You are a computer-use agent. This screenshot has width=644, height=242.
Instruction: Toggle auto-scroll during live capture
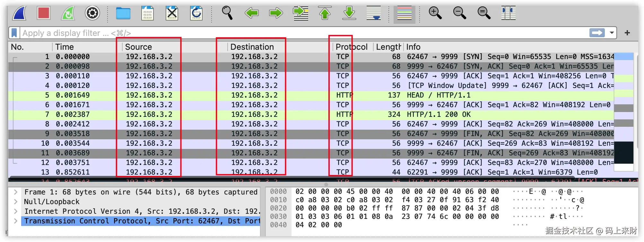point(374,13)
